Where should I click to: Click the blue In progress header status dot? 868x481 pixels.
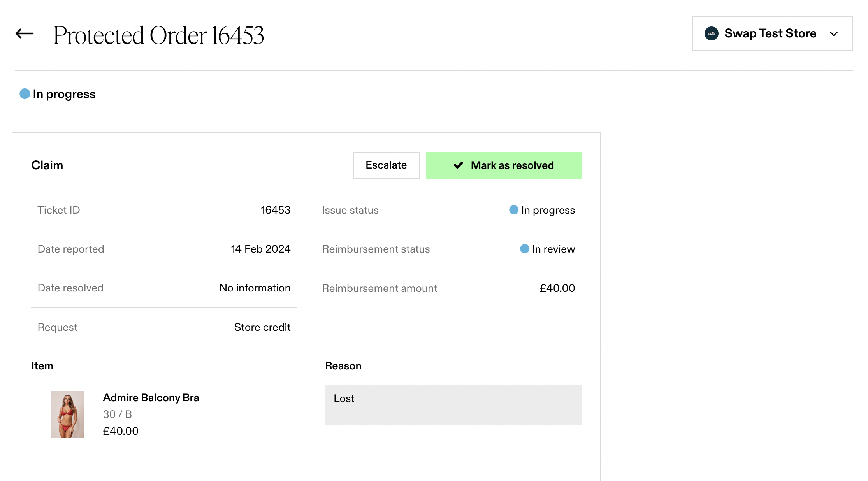[x=25, y=94]
